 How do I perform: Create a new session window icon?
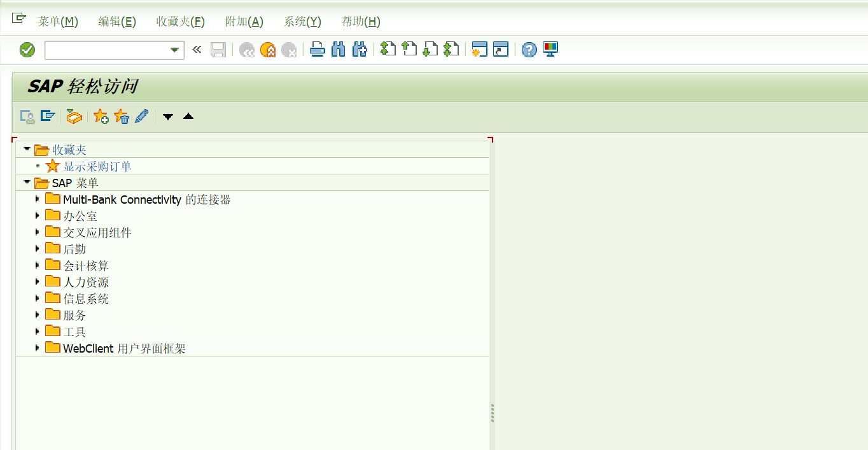click(x=480, y=50)
